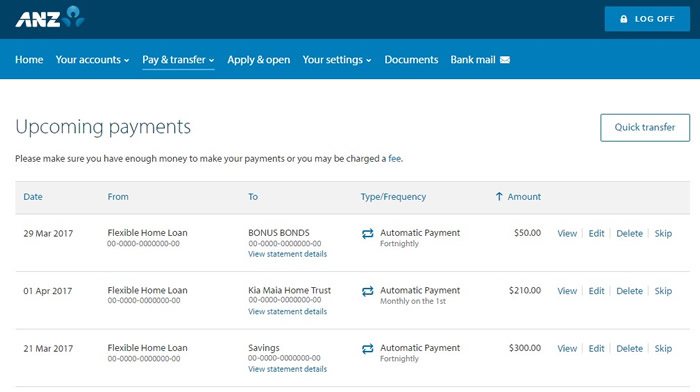Click the 01 Apr 2017 date cell
This screenshot has width=700, height=392.
[x=48, y=291]
